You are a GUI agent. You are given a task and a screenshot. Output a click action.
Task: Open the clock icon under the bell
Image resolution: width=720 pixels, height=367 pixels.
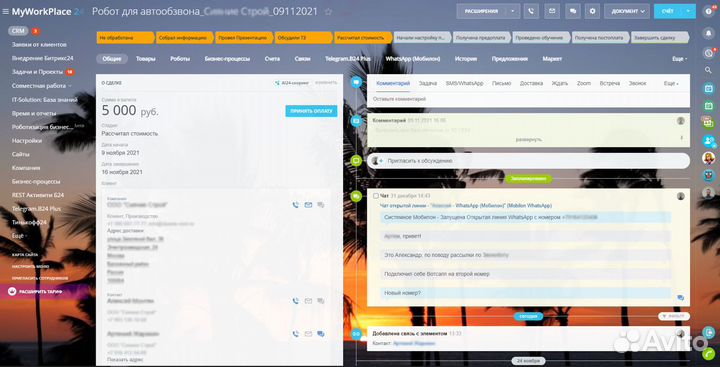point(709,53)
